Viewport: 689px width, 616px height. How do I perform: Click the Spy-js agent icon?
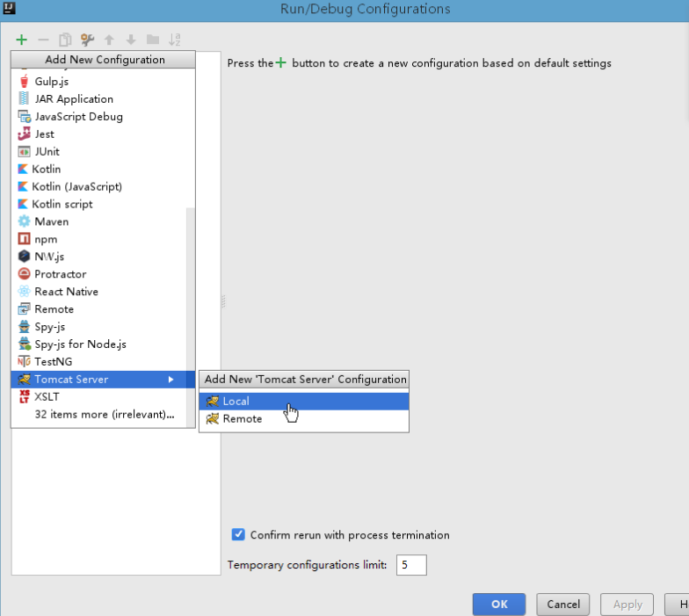25,327
